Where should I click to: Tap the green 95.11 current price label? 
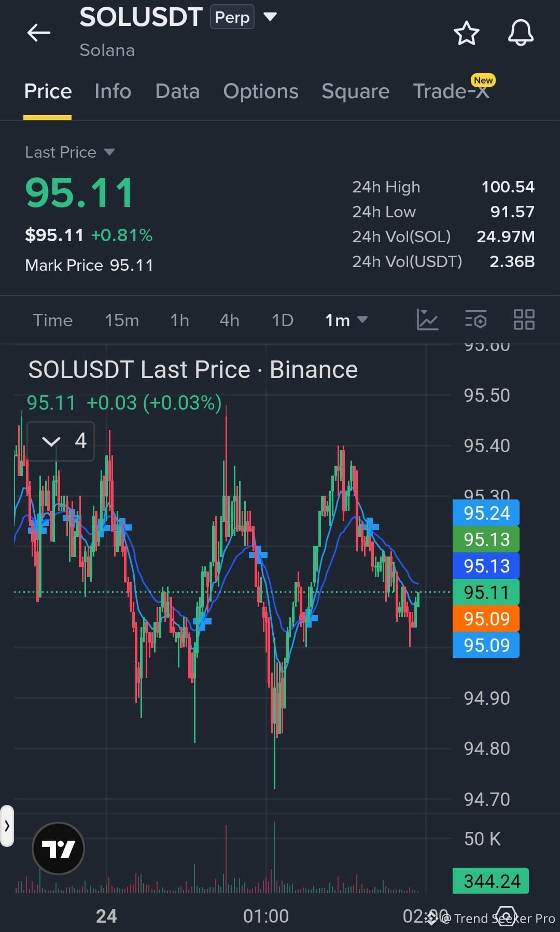coord(486,592)
